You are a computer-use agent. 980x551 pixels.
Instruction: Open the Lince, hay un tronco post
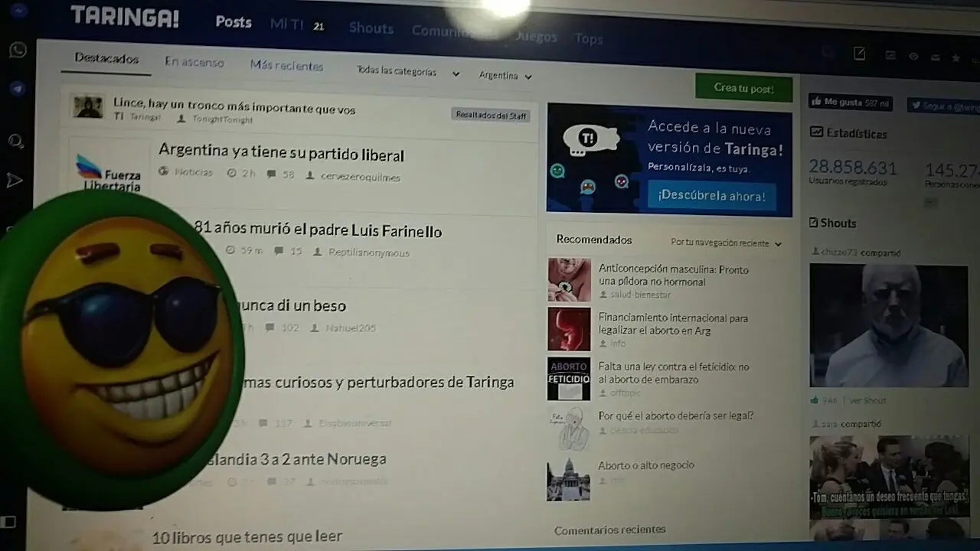click(x=234, y=106)
